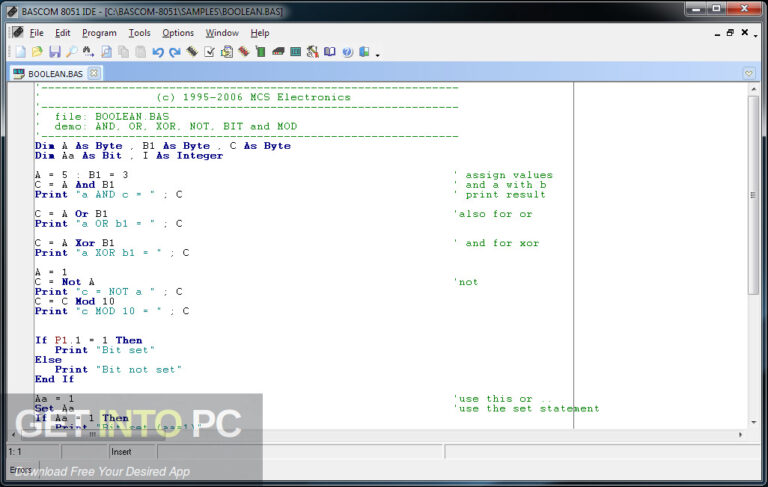Click the line 'Print "Bit not set"'
The width and height of the screenshot is (768, 487).
click(x=118, y=369)
